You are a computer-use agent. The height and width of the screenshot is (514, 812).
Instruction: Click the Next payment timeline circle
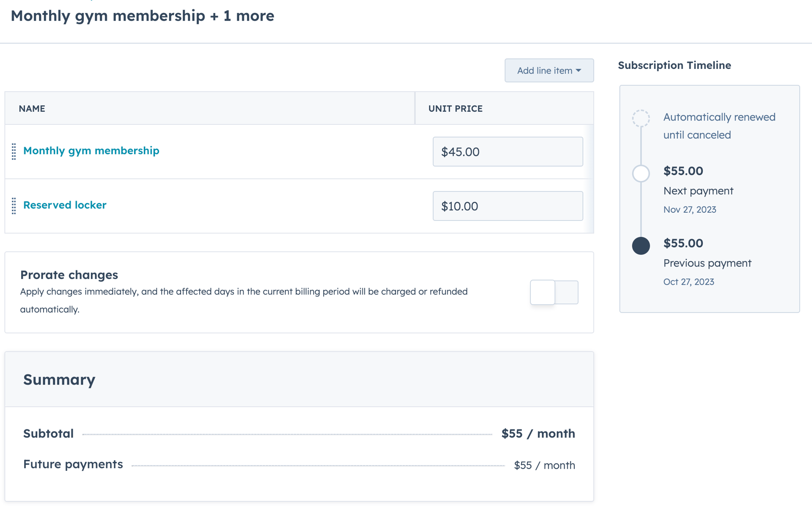(x=641, y=173)
